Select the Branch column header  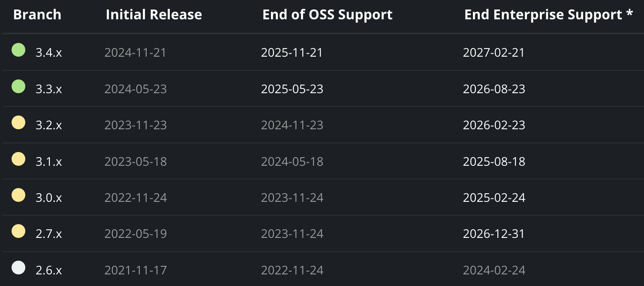37,15
